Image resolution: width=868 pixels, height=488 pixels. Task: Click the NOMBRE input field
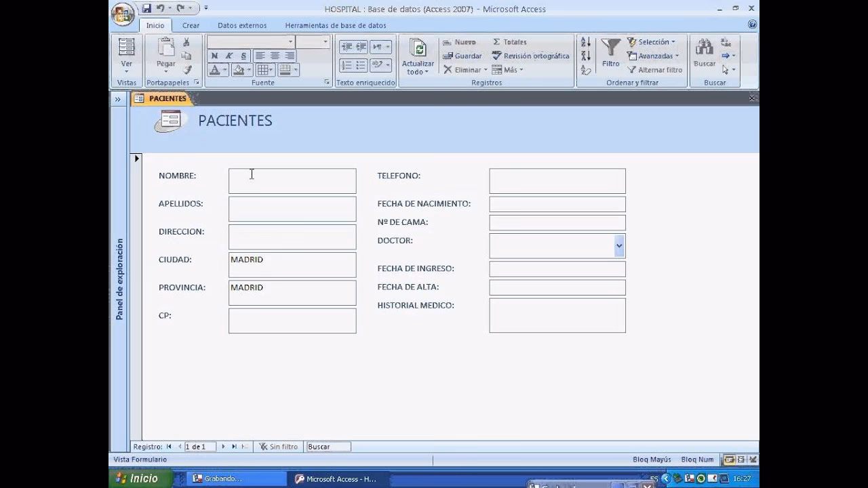coord(292,181)
